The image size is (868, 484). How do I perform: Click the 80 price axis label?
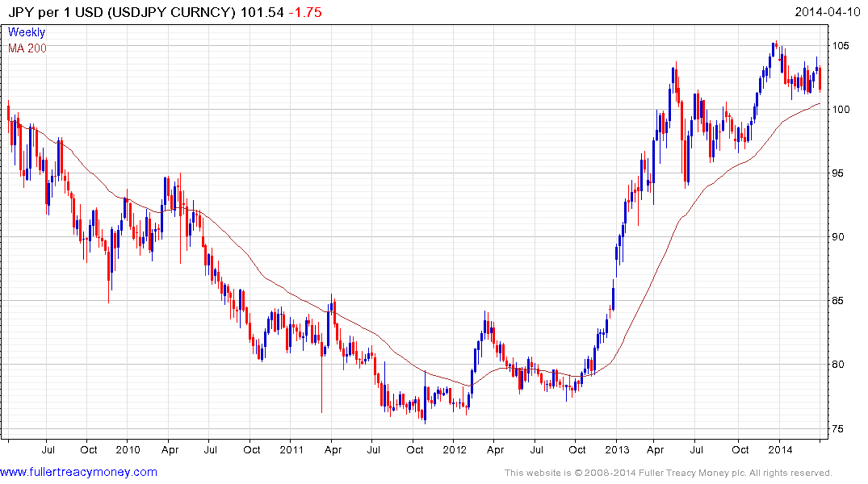[x=838, y=364]
